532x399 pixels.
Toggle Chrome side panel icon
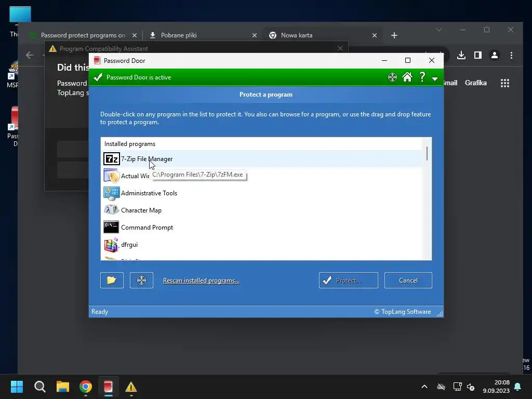pos(478,55)
